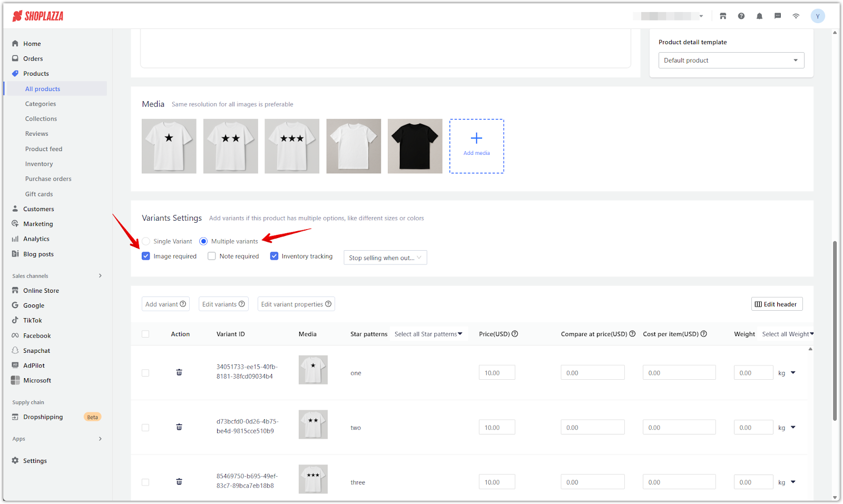The image size is (843, 504).
Task: Open the Product detail template dropdown
Action: click(x=731, y=60)
